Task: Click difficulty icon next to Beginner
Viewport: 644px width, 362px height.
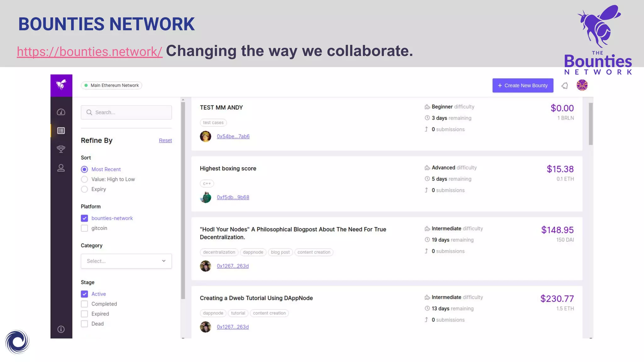Action: (x=427, y=107)
